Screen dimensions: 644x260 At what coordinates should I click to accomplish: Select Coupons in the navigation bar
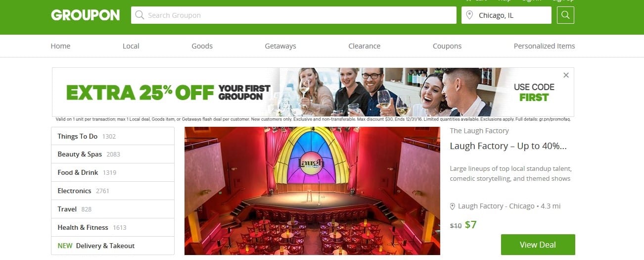tap(447, 46)
